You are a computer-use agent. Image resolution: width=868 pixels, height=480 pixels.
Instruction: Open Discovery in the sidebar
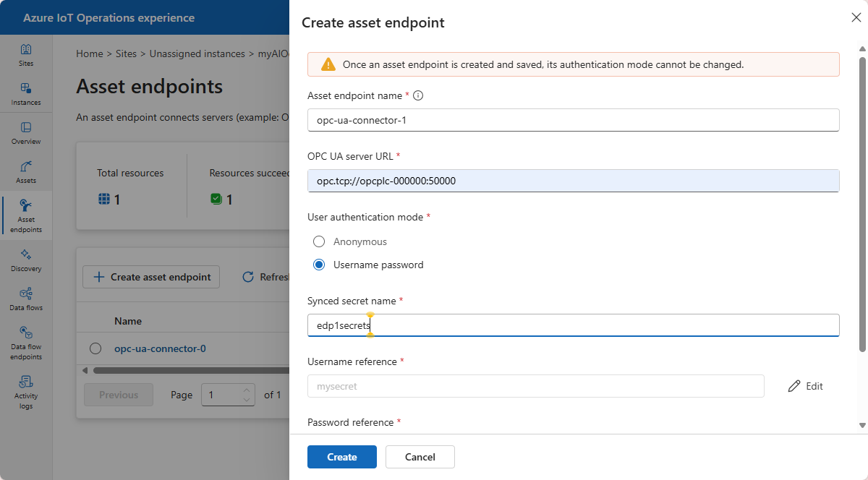[x=26, y=260]
